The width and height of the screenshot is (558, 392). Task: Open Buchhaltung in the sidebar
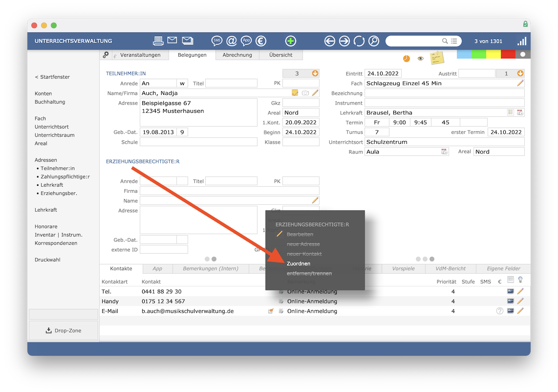click(x=50, y=102)
